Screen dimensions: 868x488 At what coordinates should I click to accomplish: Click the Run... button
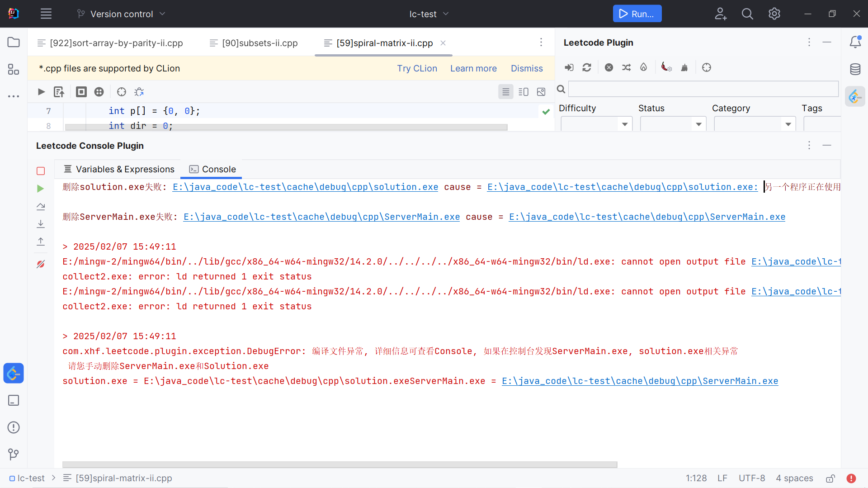(637, 14)
